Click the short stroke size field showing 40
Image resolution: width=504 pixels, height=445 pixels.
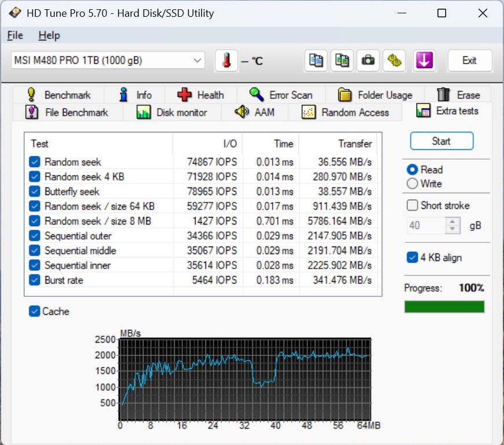(x=426, y=226)
